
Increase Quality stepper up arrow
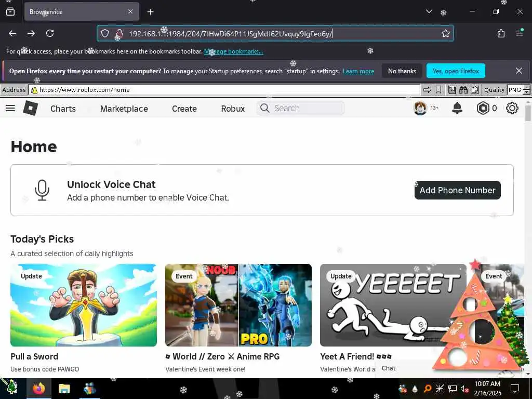(x=526, y=88)
